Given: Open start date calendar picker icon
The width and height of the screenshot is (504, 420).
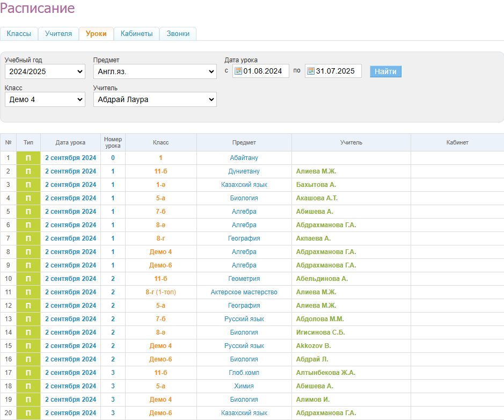Looking at the screenshot, I should [238, 71].
